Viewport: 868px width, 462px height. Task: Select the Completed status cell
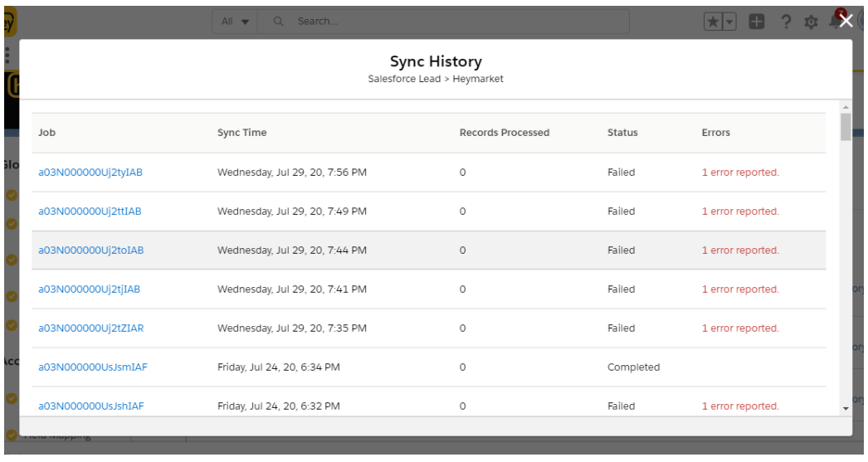tap(633, 367)
